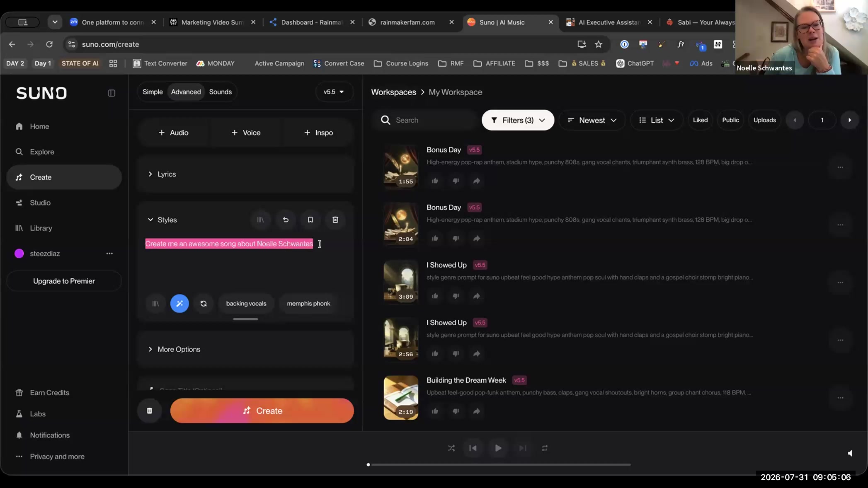This screenshot has height=488, width=868.
Task: Toggle the Uploads filter
Action: point(764,120)
